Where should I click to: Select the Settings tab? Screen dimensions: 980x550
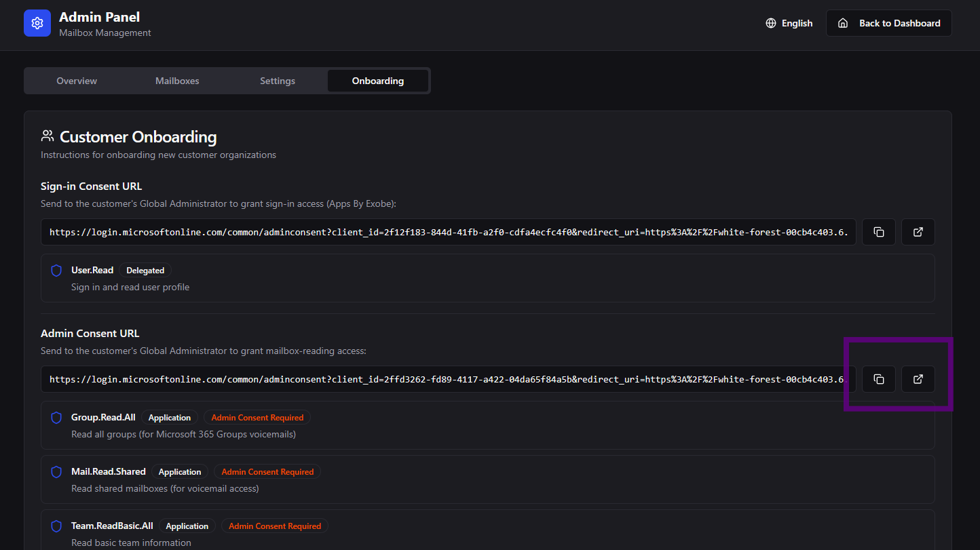[278, 81]
